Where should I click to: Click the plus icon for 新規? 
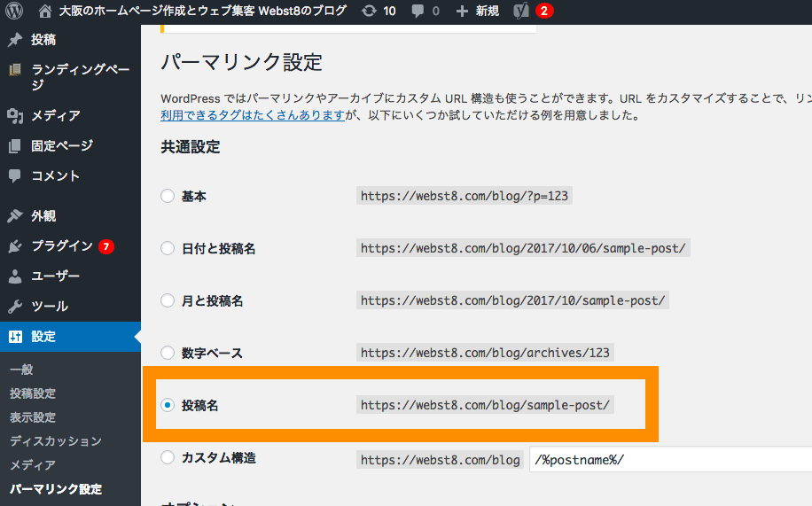[462, 11]
